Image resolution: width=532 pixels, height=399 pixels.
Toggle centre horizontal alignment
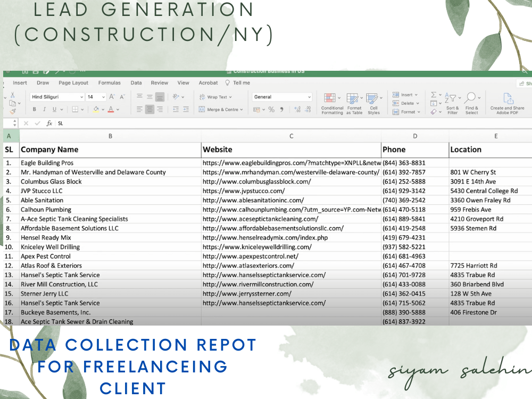(149, 109)
